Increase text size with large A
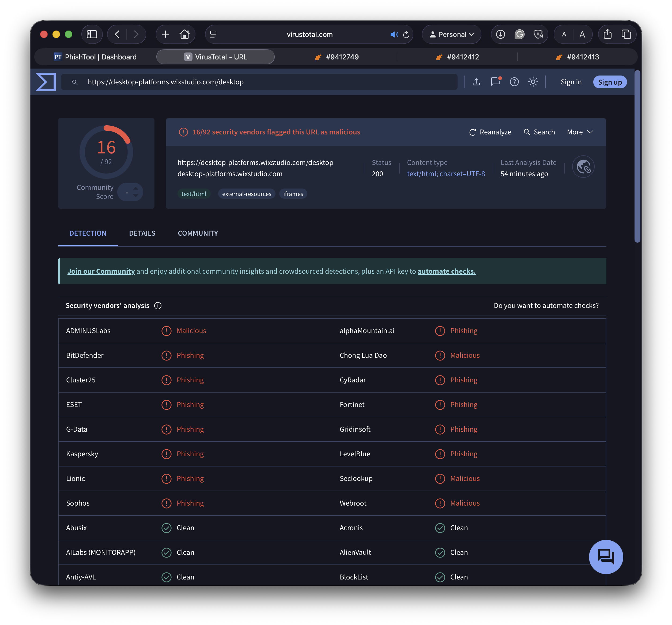Screen dimensions: 672x625 click(582, 35)
